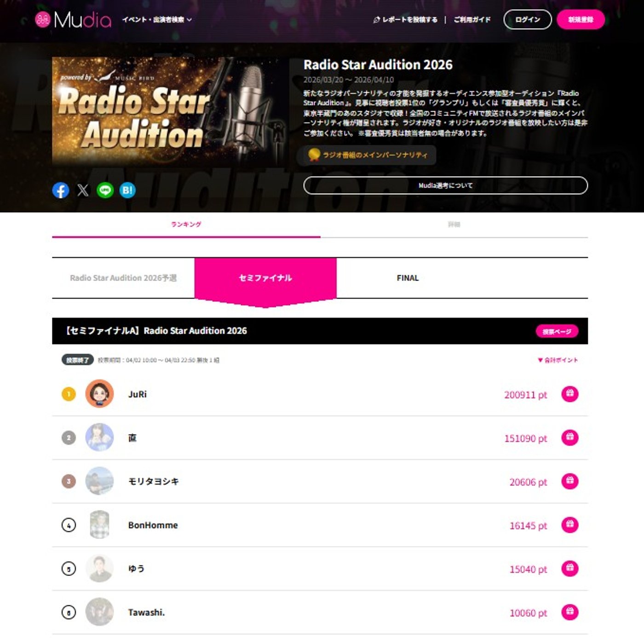Open JuRi's avatar thumbnail
This screenshot has height=644, width=644.
(x=99, y=394)
